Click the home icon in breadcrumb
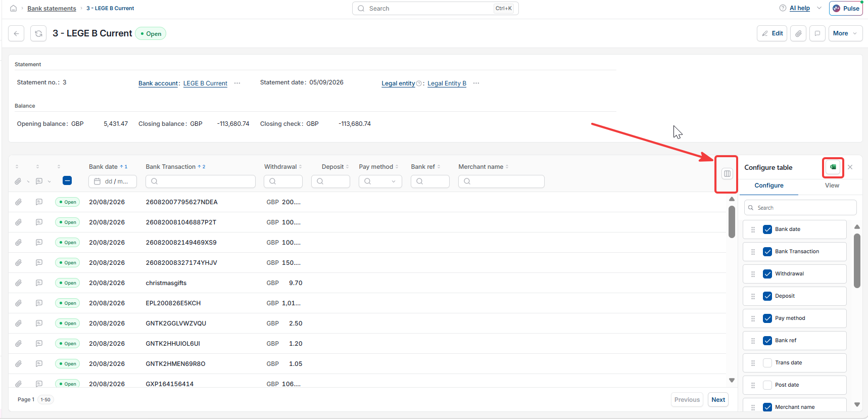 (14, 9)
